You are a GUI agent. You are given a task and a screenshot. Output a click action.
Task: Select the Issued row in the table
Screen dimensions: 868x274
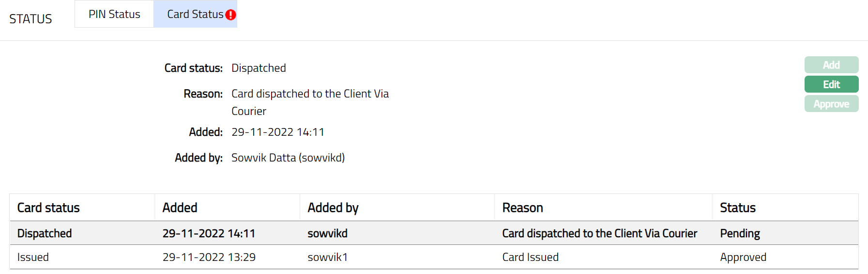[33, 257]
